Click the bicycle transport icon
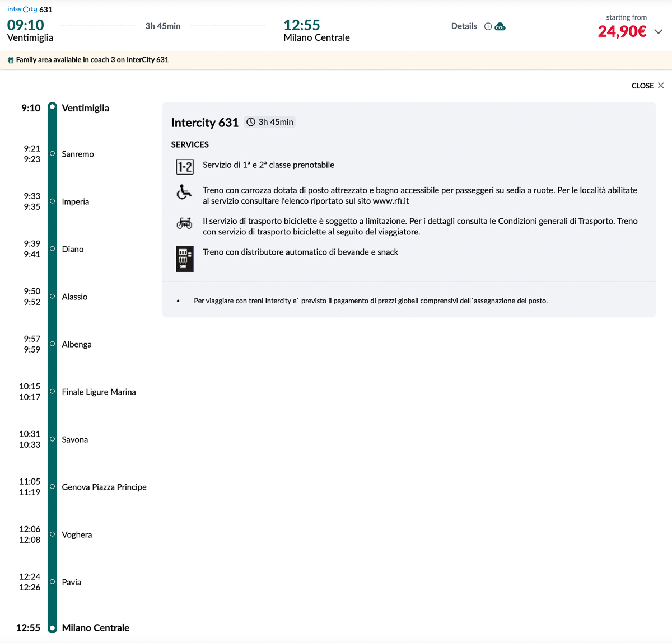The image size is (672, 643). (x=184, y=223)
